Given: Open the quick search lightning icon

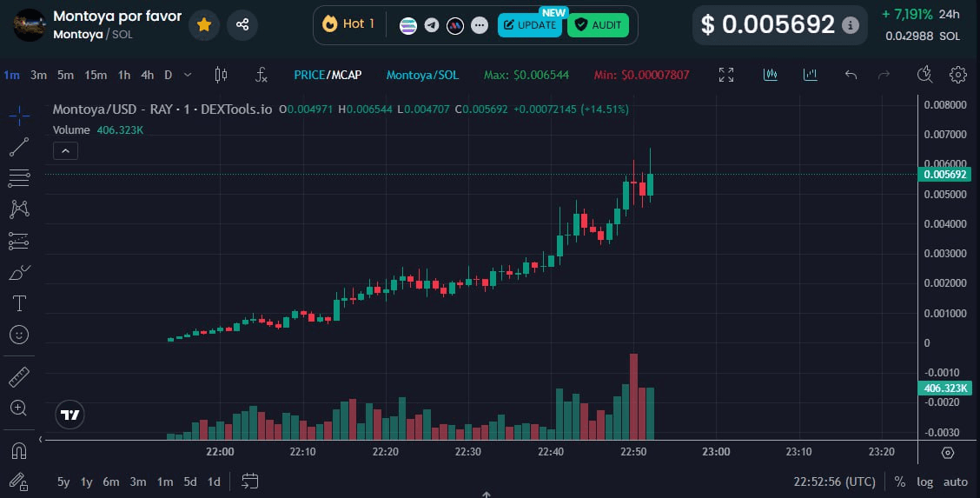Looking at the screenshot, I should [925, 75].
